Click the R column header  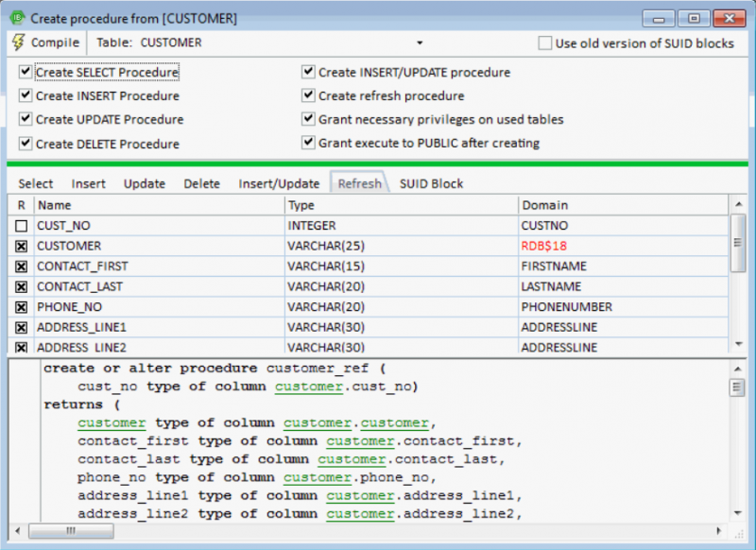coord(21,205)
